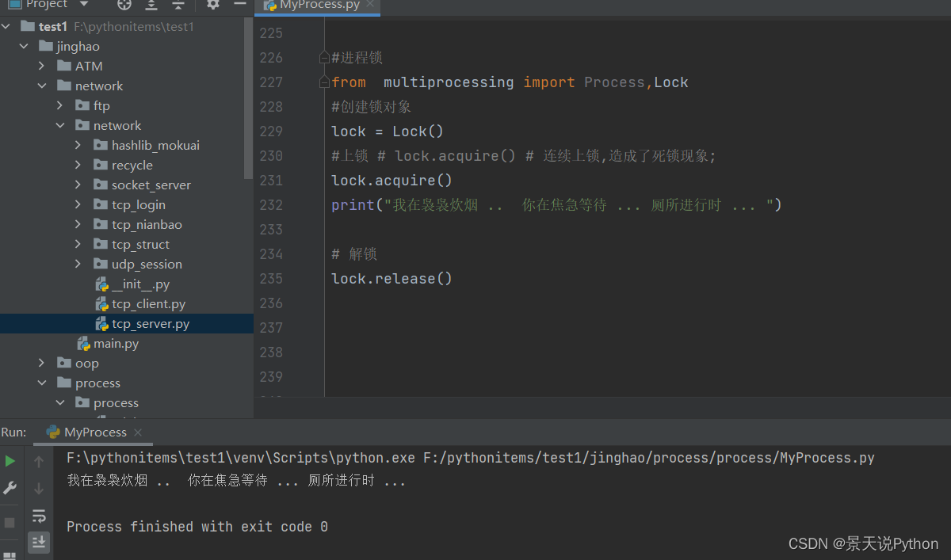Viewport: 951px width, 560px height.
Task: Expand all nodes using the expand-all icon
Action: click(151, 6)
